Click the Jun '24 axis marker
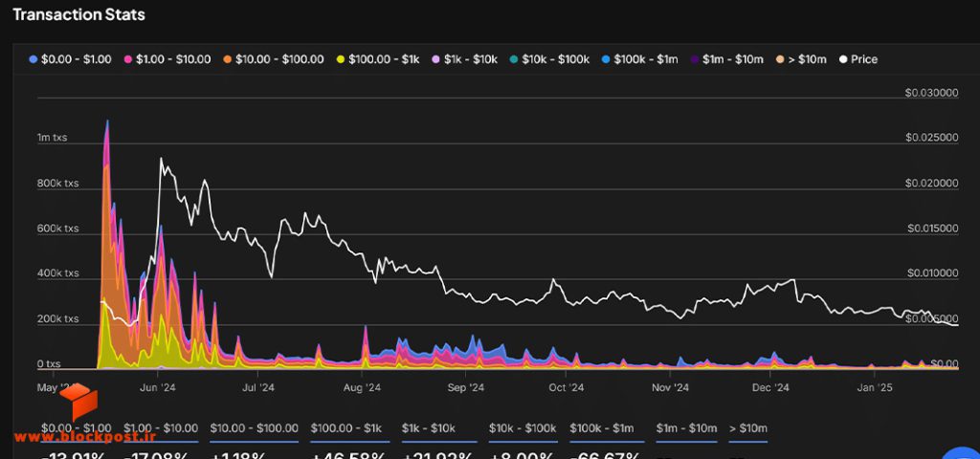Image resolution: width=980 pixels, height=459 pixels. click(158, 388)
